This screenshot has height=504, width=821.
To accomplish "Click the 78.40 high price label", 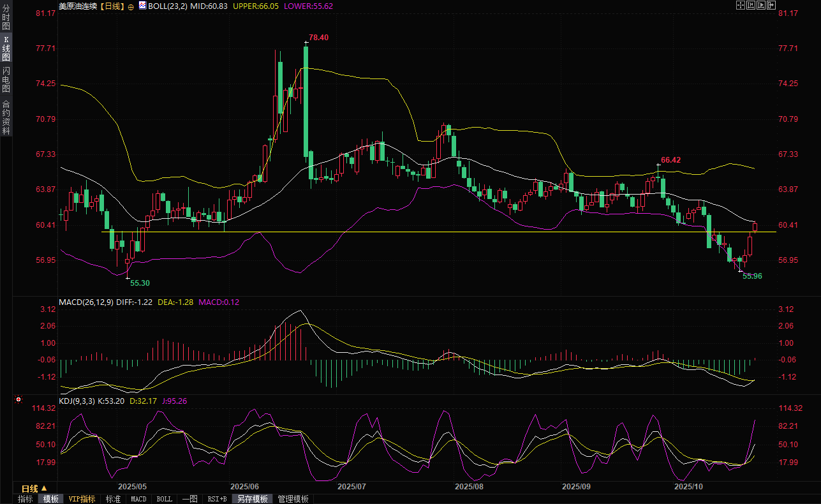I will click(x=318, y=38).
